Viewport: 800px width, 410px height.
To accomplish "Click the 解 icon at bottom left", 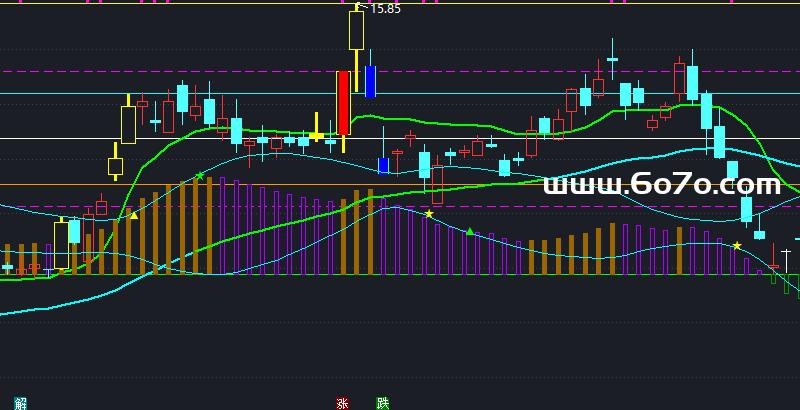I will [20, 403].
